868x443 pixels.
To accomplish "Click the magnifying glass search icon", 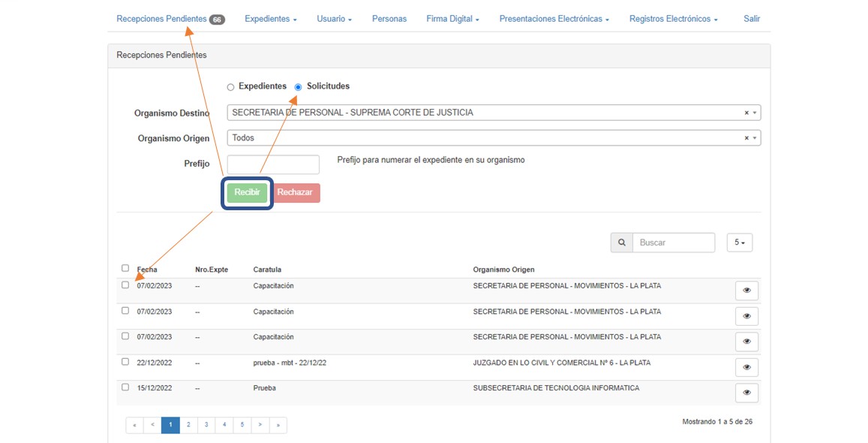I will coord(621,243).
